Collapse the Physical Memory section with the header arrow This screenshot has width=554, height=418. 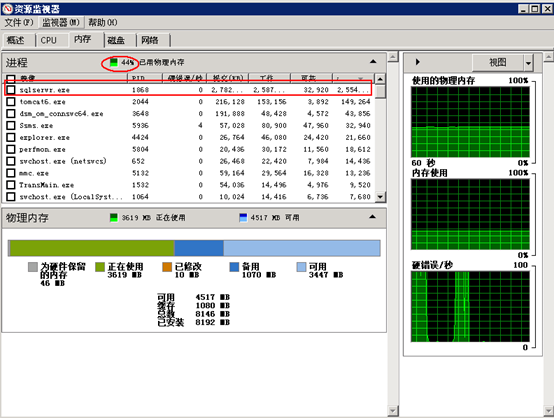tap(372, 217)
